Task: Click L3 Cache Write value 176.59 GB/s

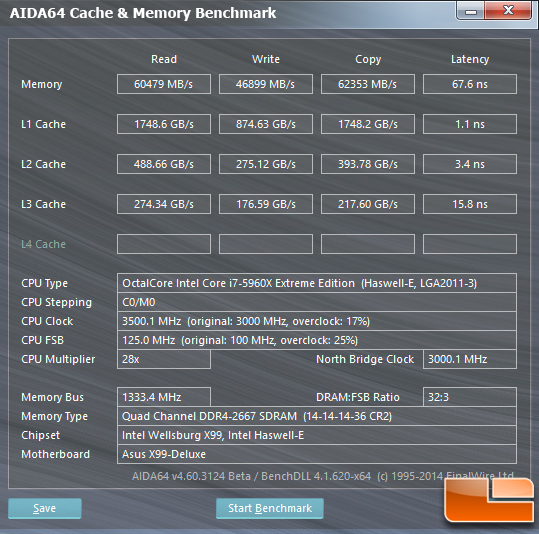Action: point(266,204)
